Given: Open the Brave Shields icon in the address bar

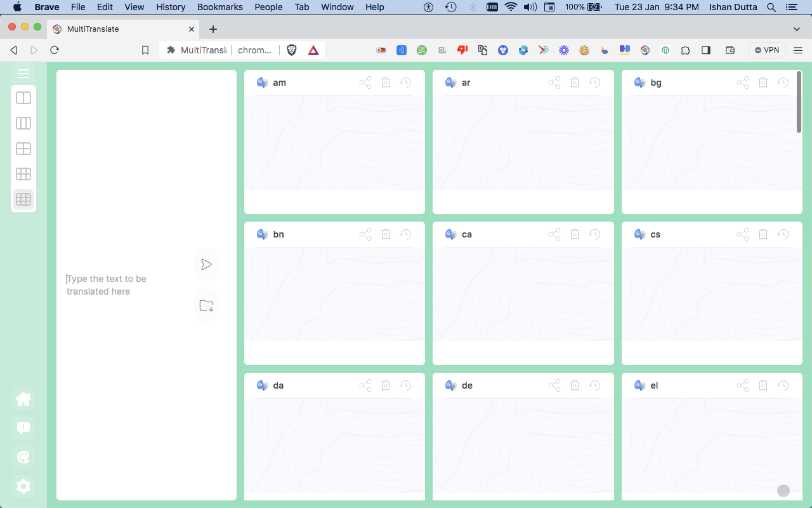Looking at the screenshot, I should [291, 50].
